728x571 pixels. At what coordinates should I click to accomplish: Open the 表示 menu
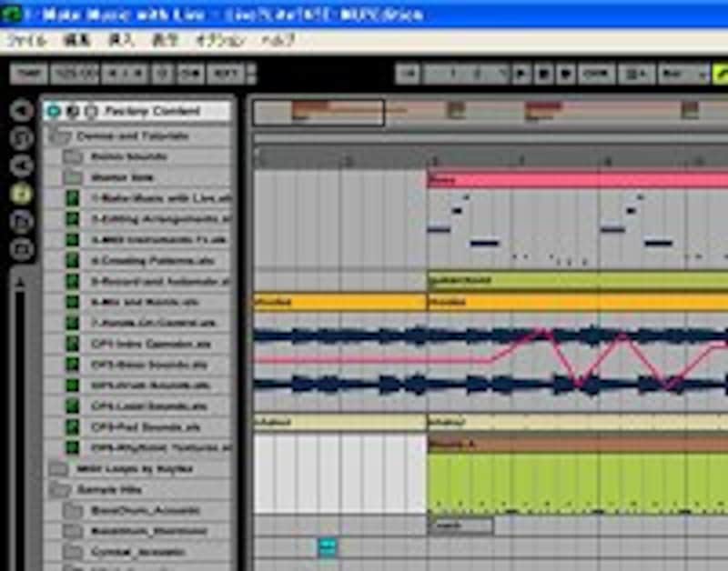point(166,40)
